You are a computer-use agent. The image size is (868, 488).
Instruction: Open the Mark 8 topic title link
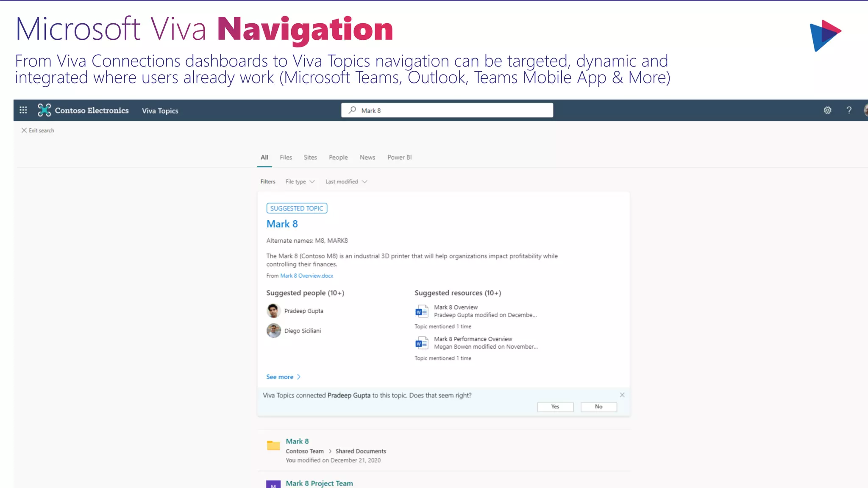click(x=282, y=224)
